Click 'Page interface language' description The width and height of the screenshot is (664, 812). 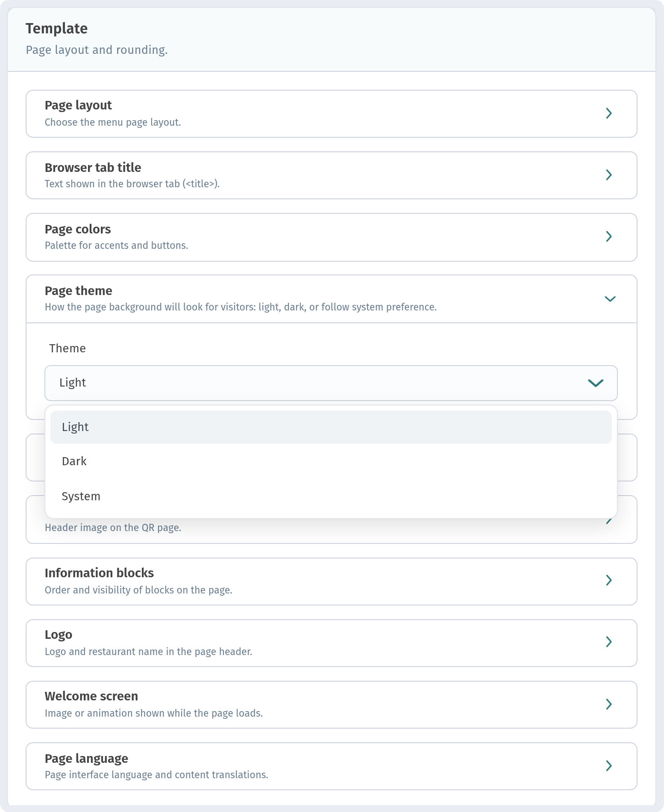pos(156,775)
